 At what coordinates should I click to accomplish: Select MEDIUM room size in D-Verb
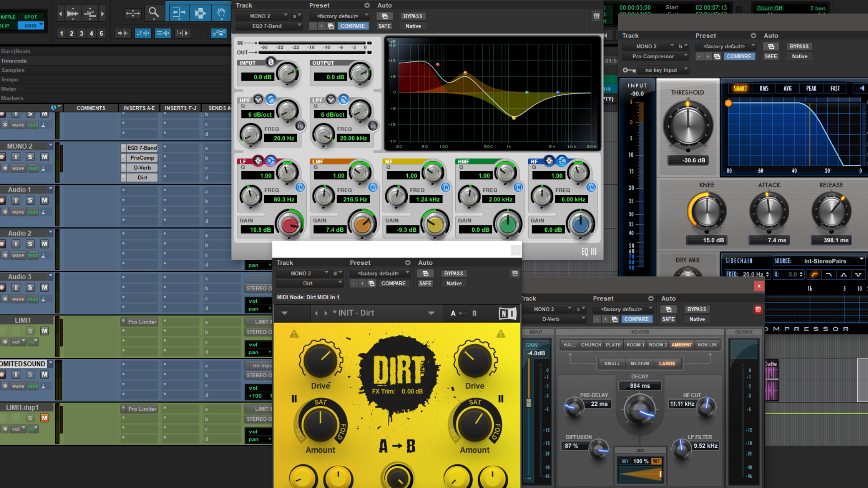(x=640, y=363)
